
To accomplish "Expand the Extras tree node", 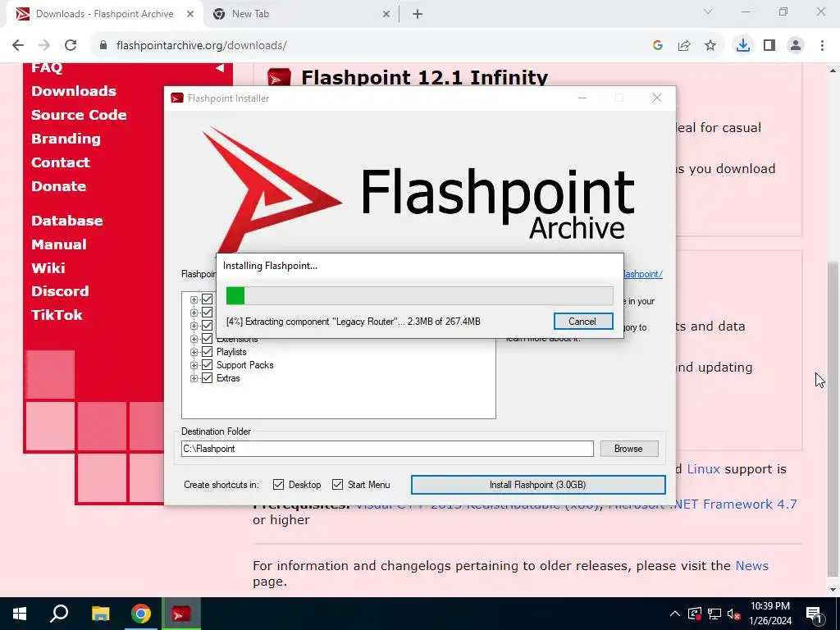I will (194, 378).
